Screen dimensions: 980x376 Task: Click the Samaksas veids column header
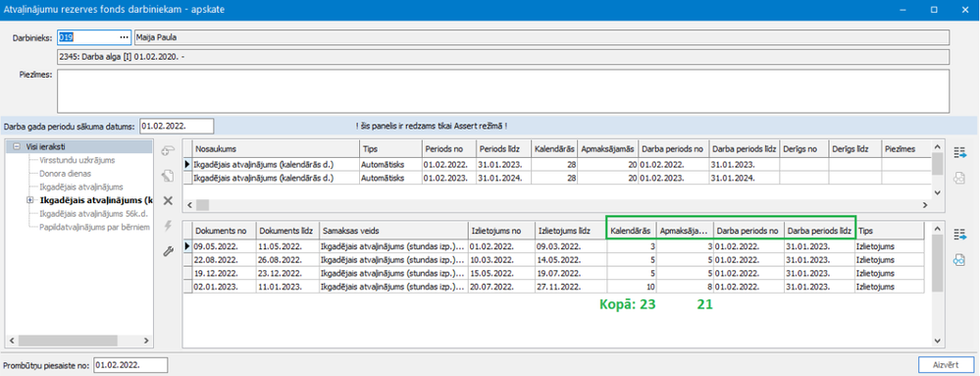[x=392, y=231]
